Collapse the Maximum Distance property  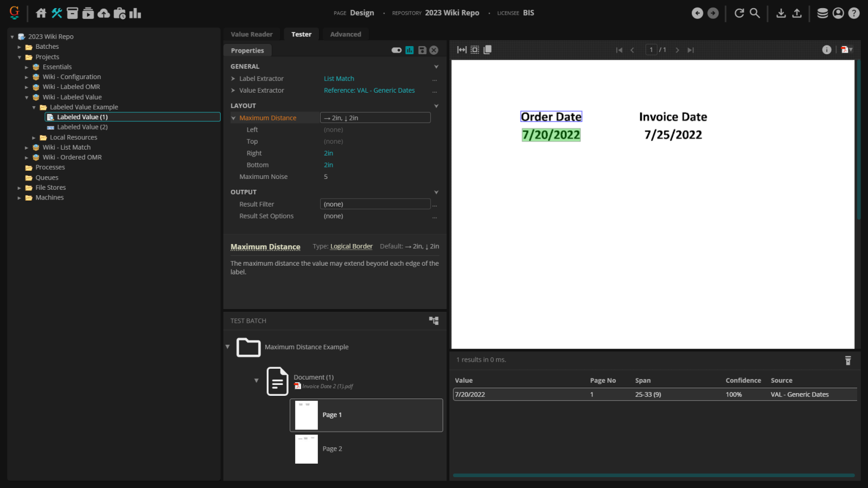point(233,118)
